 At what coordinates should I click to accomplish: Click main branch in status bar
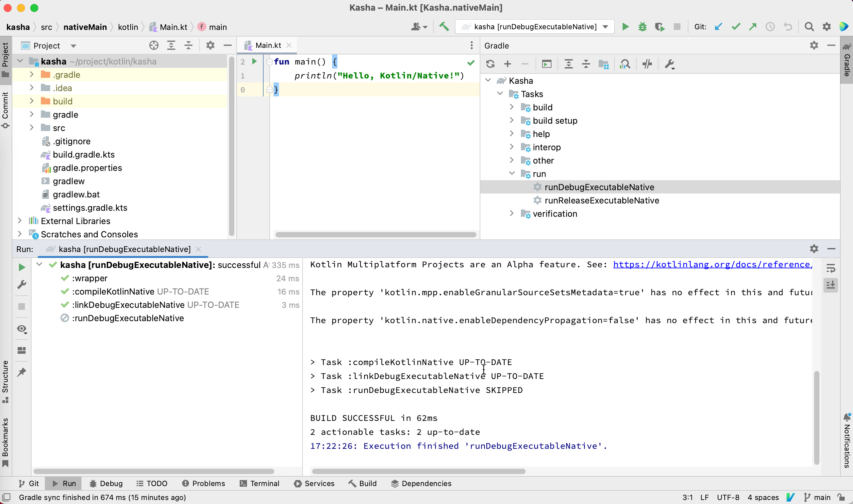(x=818, y=497)
